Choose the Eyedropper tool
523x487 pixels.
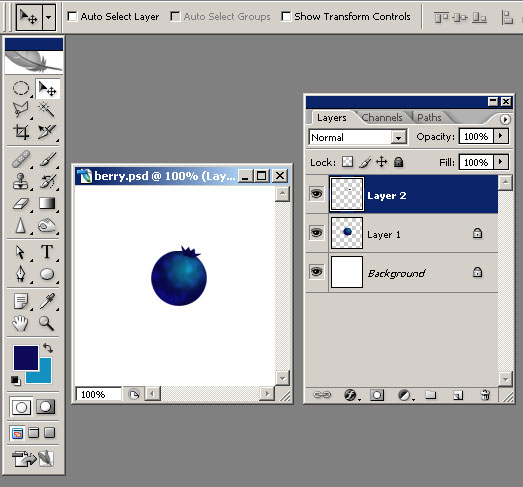point(47,301)
